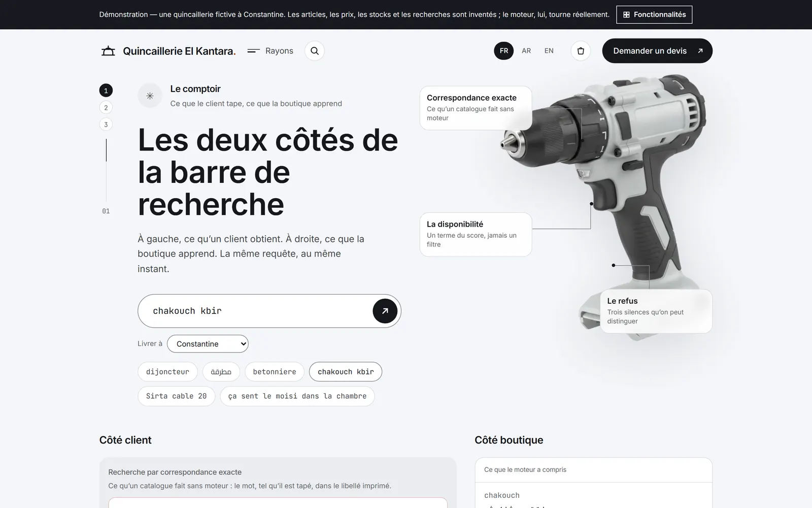Click the grid icon on Fonctionnalités button
812x508 pixels.
[x=626, y=15]
